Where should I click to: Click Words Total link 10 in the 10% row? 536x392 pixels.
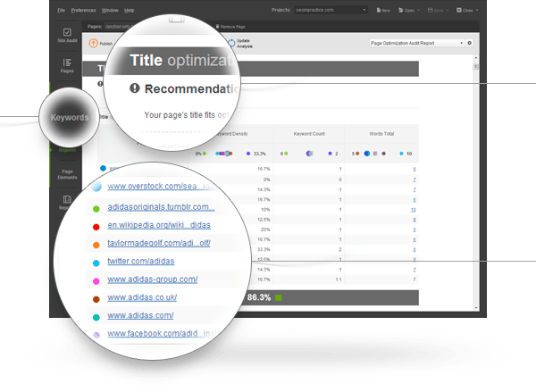coord(414,210)
